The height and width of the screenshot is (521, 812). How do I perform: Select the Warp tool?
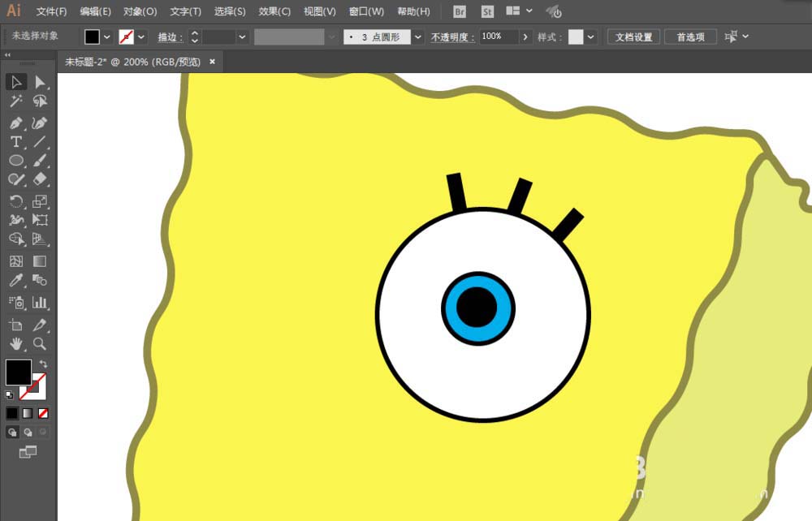pos(16,220)
